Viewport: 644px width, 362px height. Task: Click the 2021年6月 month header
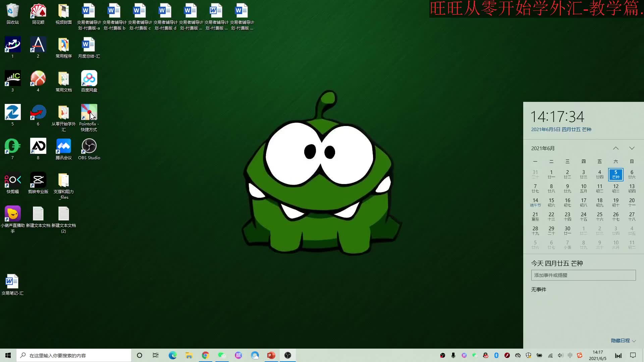543,148
